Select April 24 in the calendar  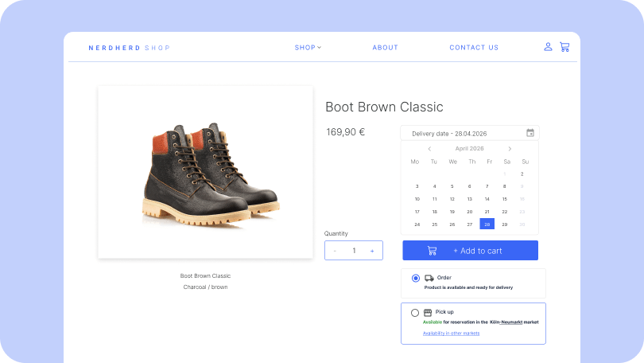(x=417, y=224)
